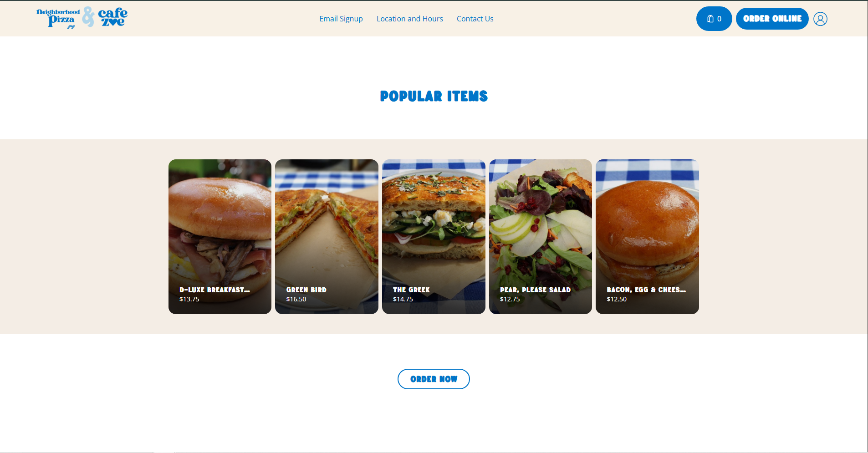This screenshot has height=453, width=868.
Task: Open the Contact Us link
Action: [x=475, y=19]
